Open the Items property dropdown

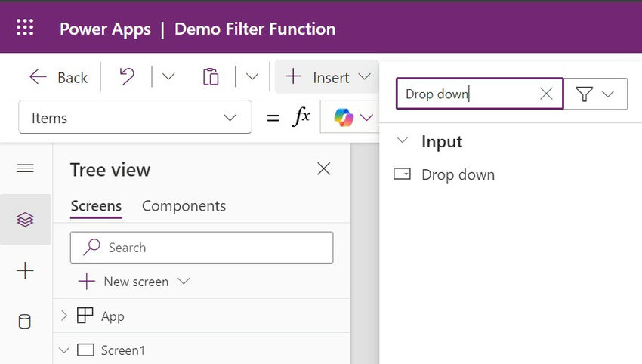[135, 118]
